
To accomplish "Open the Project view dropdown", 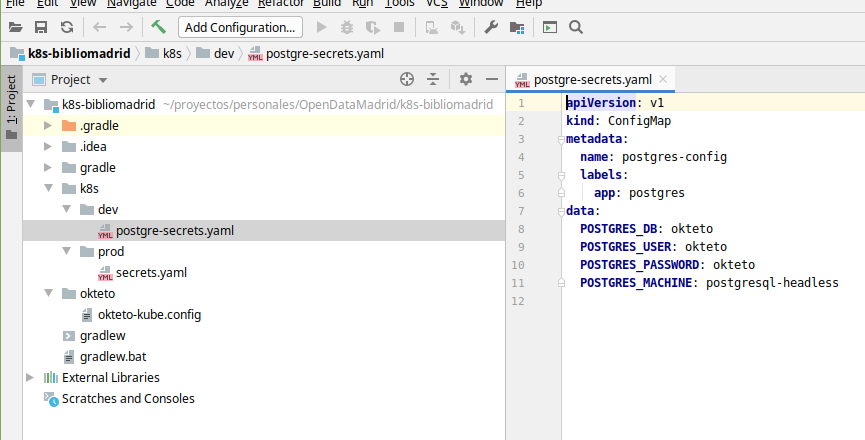I will point(103,79).
